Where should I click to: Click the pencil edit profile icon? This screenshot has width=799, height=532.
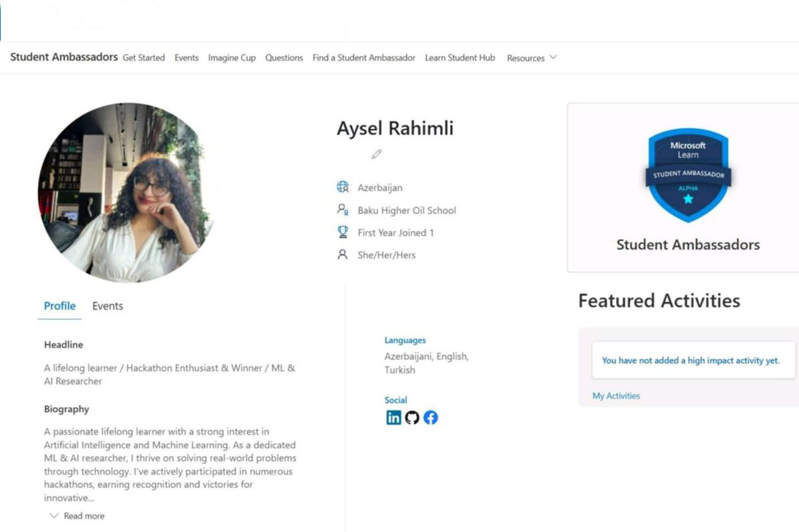377,154
